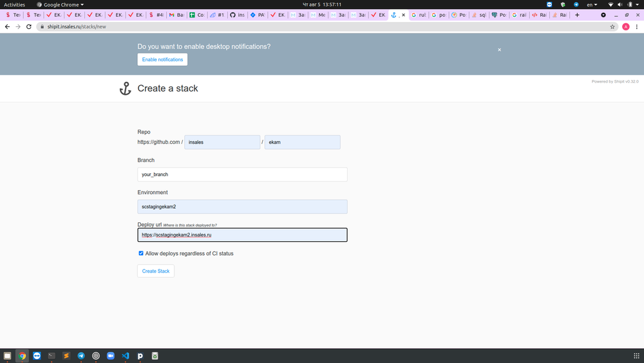The height and width of the screenshot is (363, 644).
Task: Open the Google Chrome app menu dropdown
Action: tap(63, 5)
